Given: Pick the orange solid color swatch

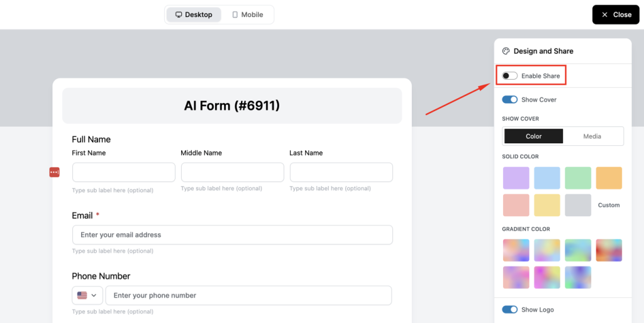Looking at the screenshot, I should click(x=609, y=178).
